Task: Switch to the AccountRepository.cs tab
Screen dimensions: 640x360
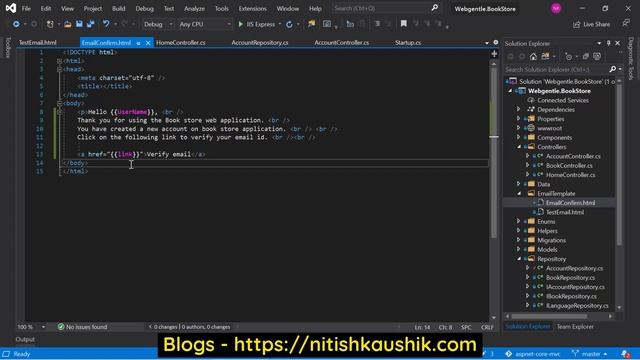Action: (260, 42)
